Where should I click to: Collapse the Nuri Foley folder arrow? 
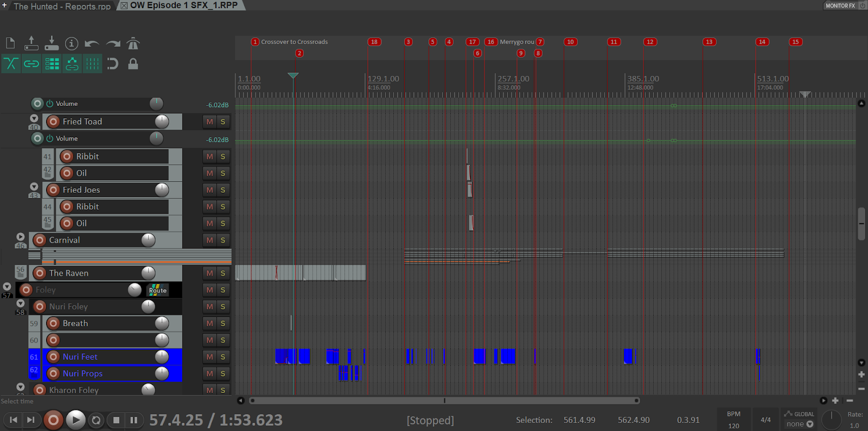pos(21,303)
